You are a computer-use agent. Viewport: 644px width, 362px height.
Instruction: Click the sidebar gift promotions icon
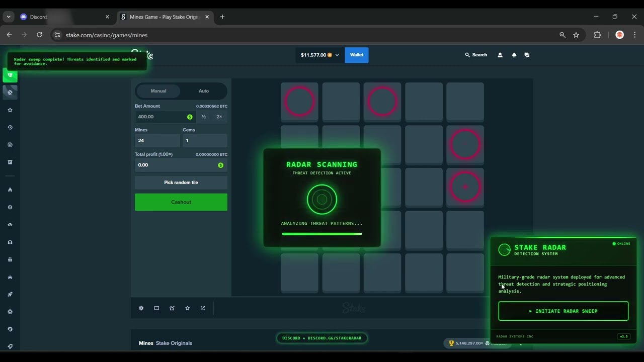click(10, 259)
